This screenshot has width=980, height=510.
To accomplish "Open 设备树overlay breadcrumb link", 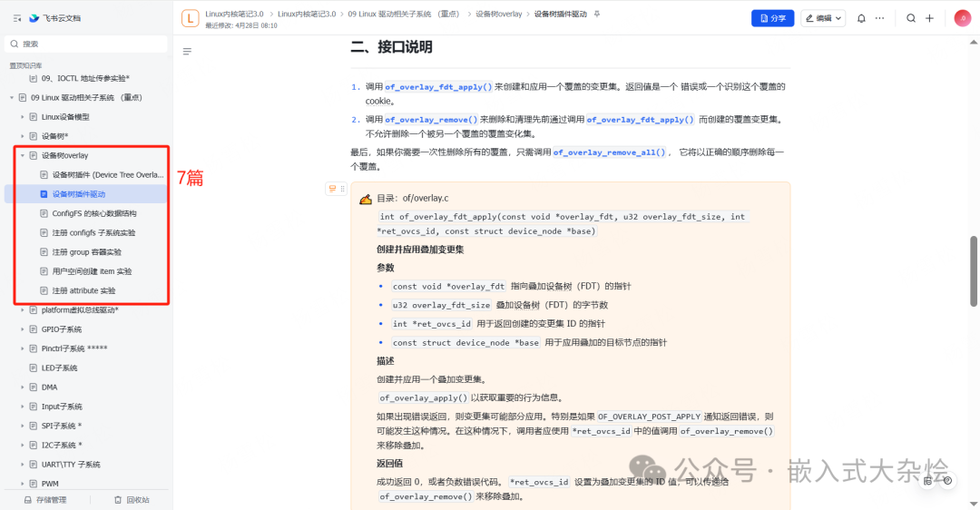I will coord(499,14).
